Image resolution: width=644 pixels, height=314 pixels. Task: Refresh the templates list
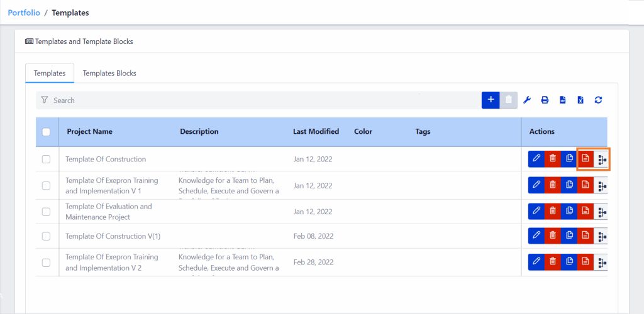coord(599,100)
